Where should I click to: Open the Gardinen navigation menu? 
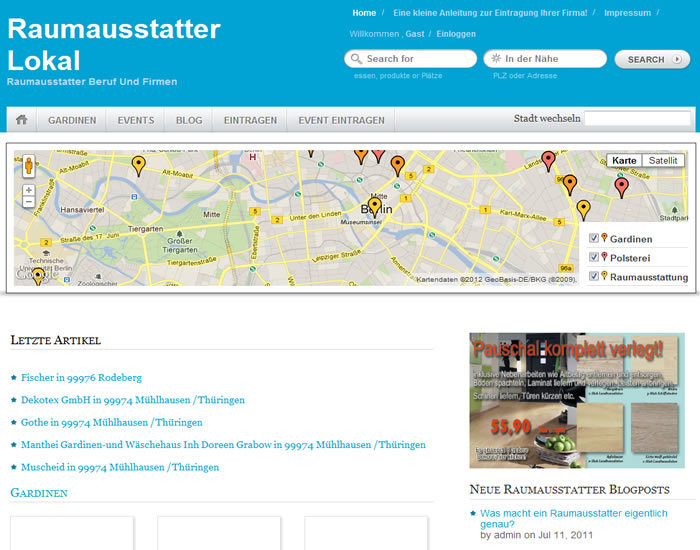(72, 120)
